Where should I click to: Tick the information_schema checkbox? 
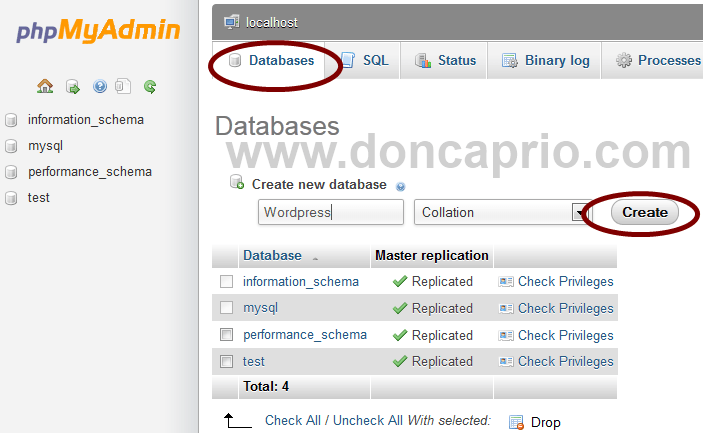226,281
